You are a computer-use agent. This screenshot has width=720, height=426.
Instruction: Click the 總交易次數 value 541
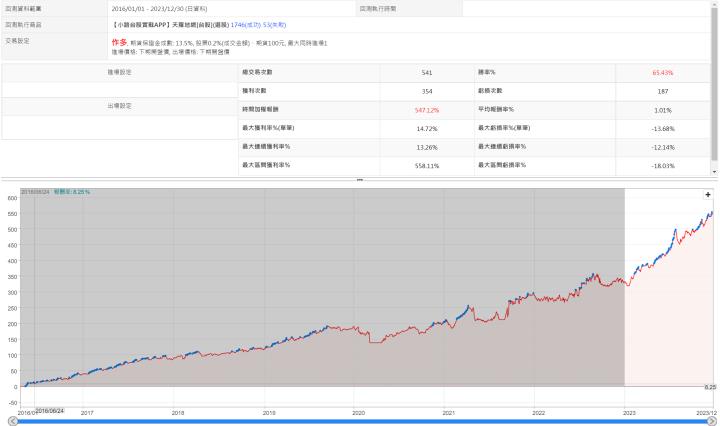tap(428, 73)
